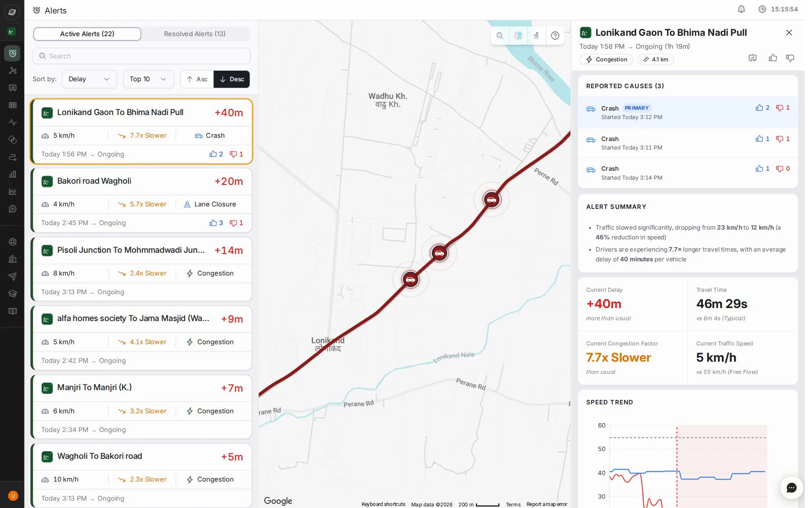Select the alerts clock icon in sidebar

pyautogui.click(x=13, y=53)
